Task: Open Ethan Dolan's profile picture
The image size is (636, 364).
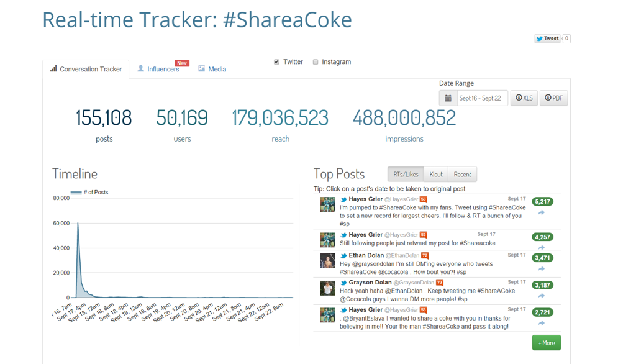Action: click(328, 261)
